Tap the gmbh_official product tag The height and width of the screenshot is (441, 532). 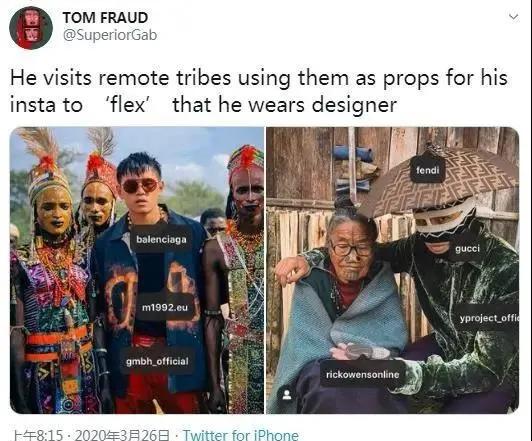click(x=157, y=362)
